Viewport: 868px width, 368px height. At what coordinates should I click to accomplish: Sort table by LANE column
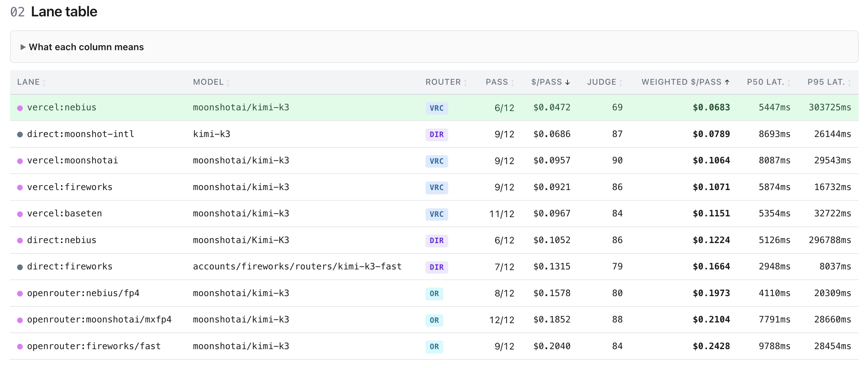[x=31, y=82]
